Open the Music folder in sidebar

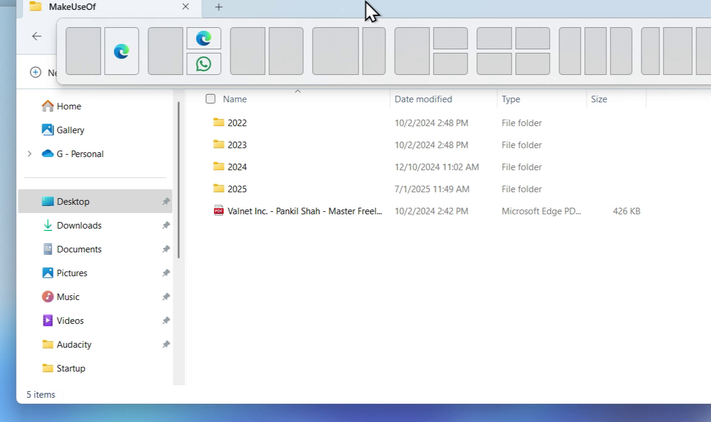coord(67,297)
